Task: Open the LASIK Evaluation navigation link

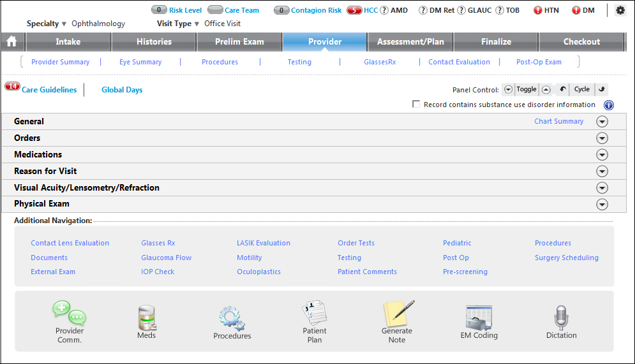Action: point(264,243)
